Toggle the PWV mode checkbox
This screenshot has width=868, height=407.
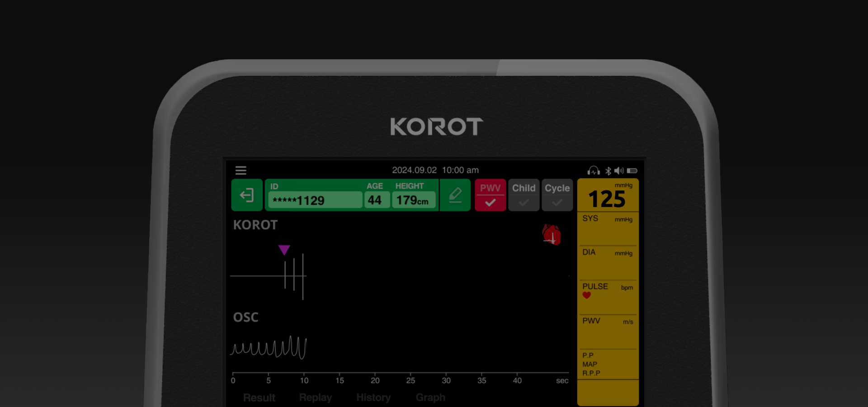point(491,195)
